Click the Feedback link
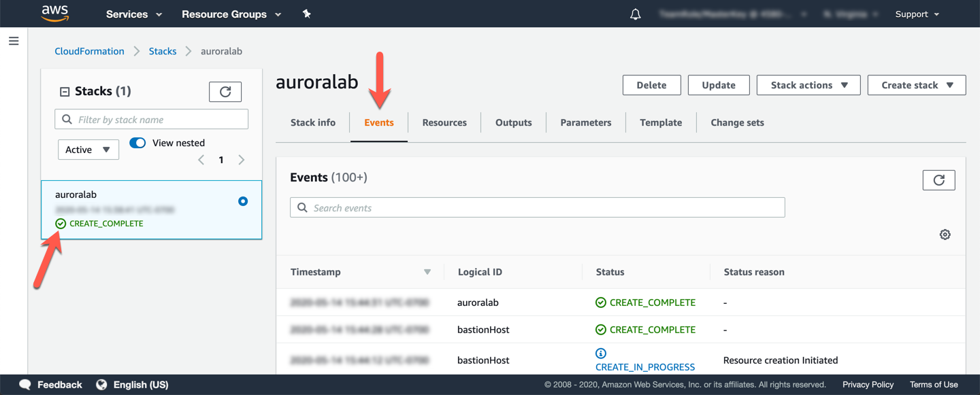980x395 pixels. pyautogui.click(x=59, y=385)
